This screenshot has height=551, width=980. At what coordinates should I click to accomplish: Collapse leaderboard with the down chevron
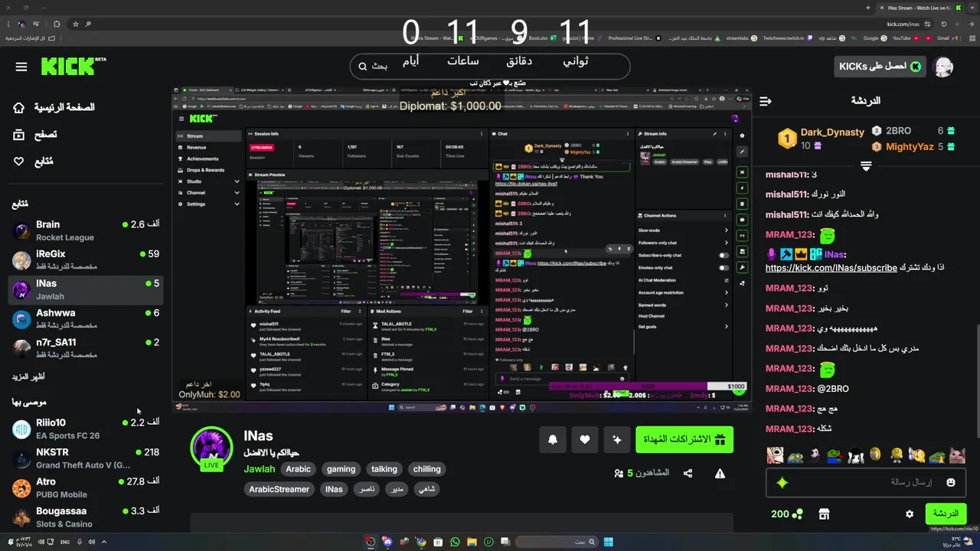866,166
